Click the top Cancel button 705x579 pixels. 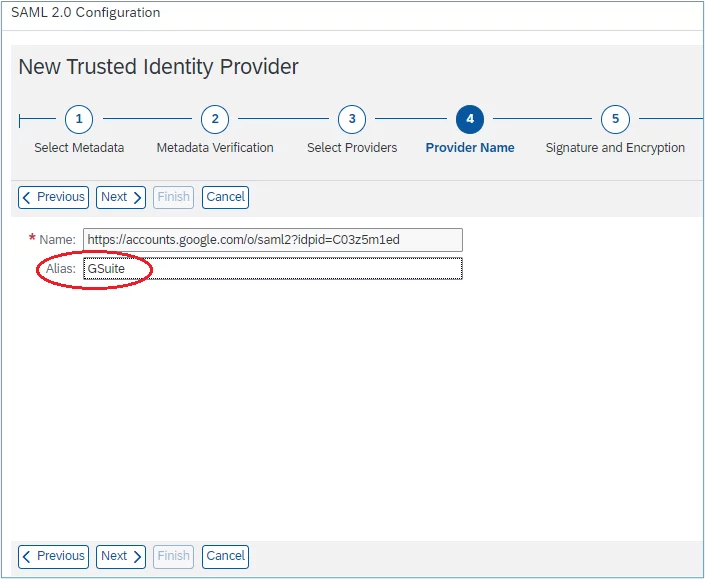(225, 197)
